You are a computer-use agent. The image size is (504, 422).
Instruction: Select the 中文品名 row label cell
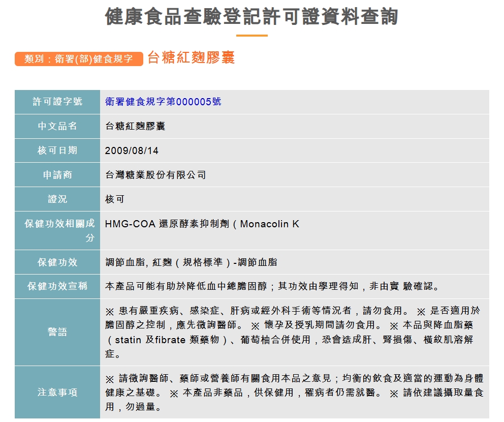(x=57, y=126)
